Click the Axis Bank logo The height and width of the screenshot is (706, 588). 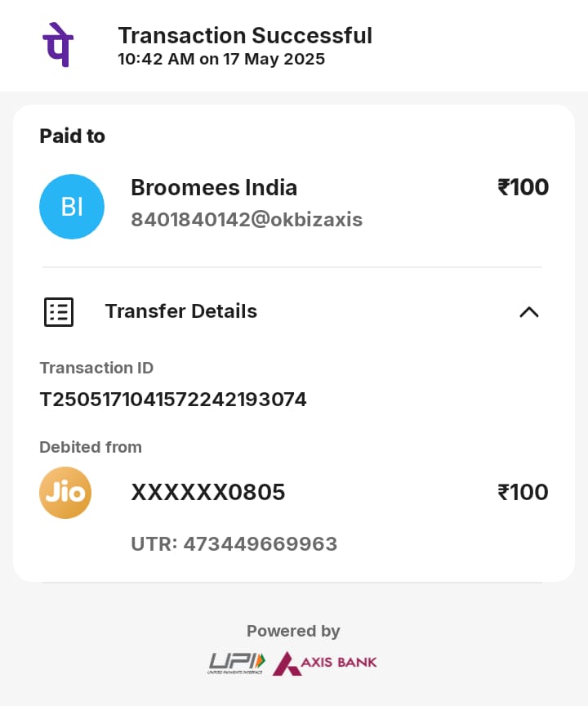325,664
